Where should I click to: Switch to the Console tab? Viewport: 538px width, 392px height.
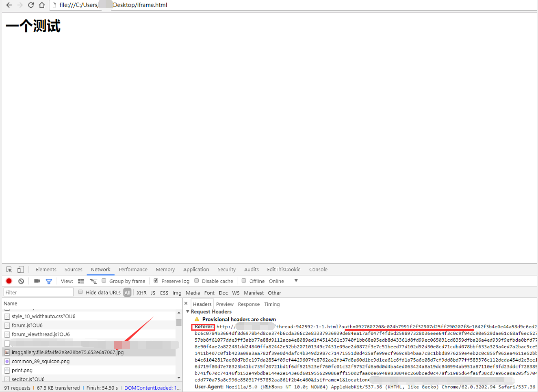pyautogui.click(x=318, y=269)
